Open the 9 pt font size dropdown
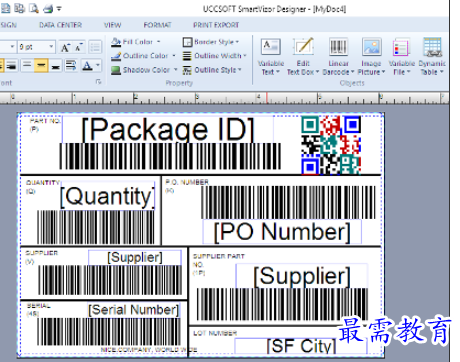460x362 pixels. (51, 47)
